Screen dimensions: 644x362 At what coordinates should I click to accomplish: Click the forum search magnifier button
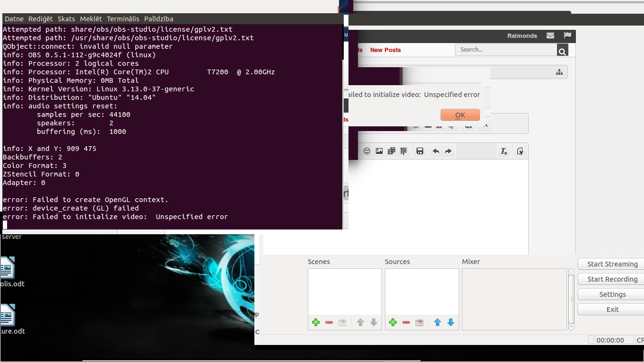562,50
